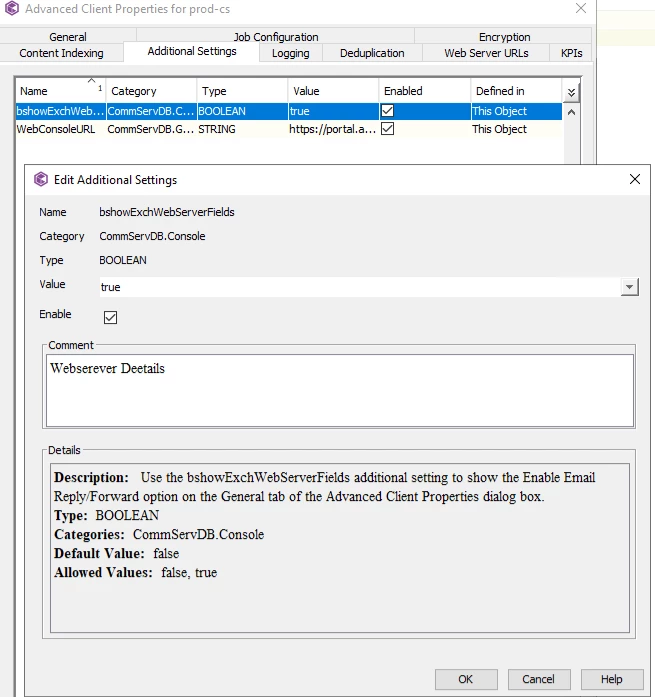
Task: Open Help for Edit Additional Settings
Action: (x=612, y=679)
